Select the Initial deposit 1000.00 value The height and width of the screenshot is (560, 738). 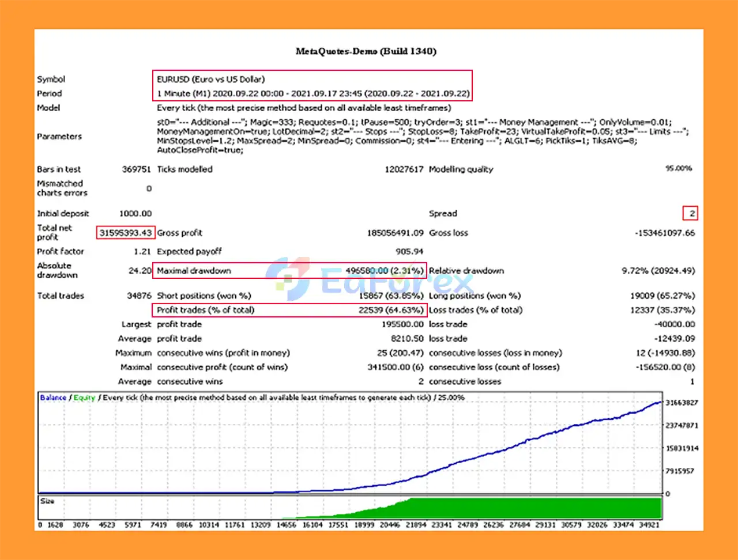click(135, 214)
